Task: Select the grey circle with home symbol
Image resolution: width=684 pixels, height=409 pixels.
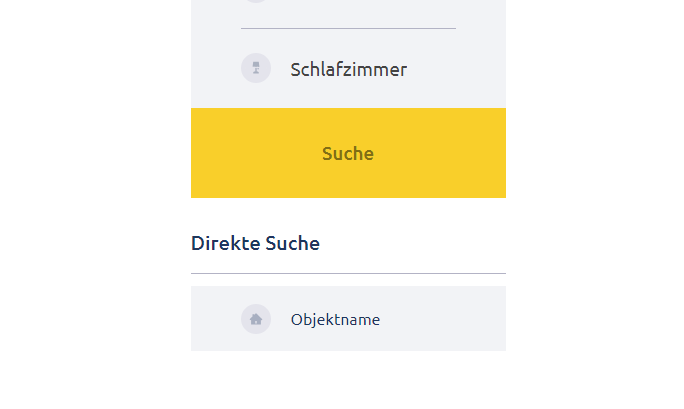Action: 256,319
